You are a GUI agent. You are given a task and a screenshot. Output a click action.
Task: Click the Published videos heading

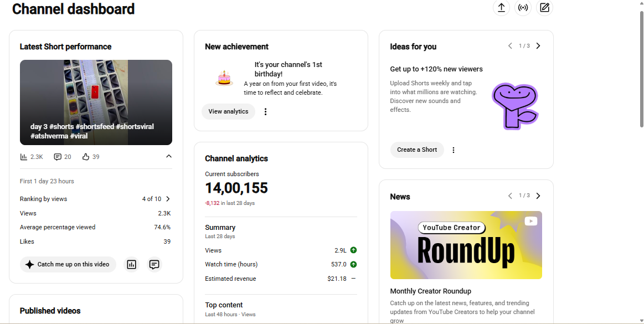[50, 311]
